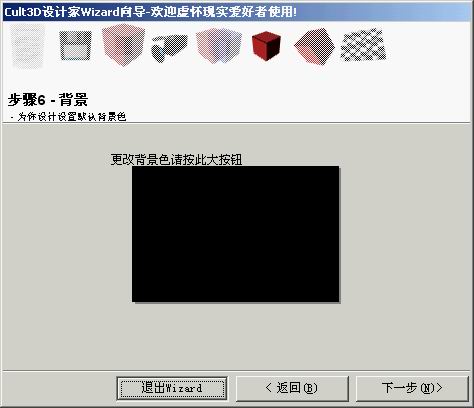Click the tilted red cube step icon

314,46
